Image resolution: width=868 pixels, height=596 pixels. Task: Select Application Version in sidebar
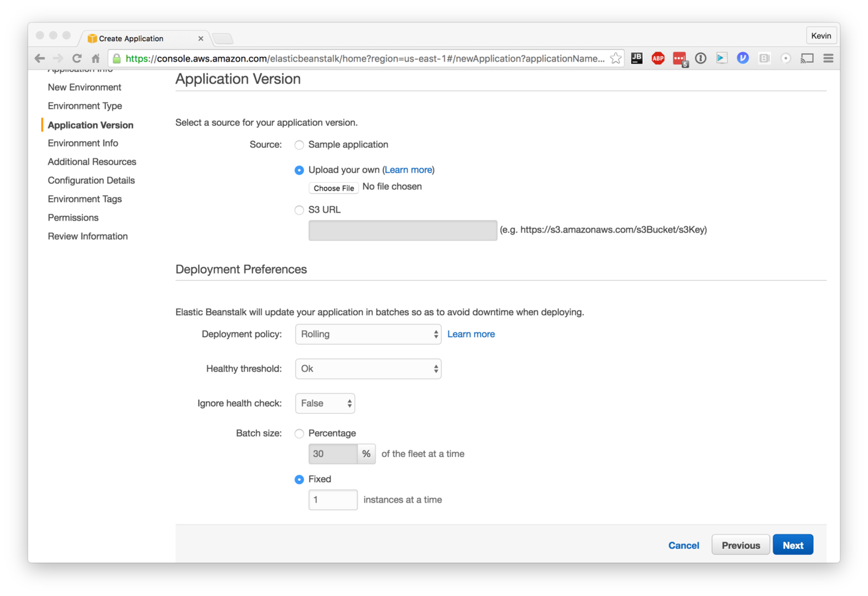[x=91, y=125]
